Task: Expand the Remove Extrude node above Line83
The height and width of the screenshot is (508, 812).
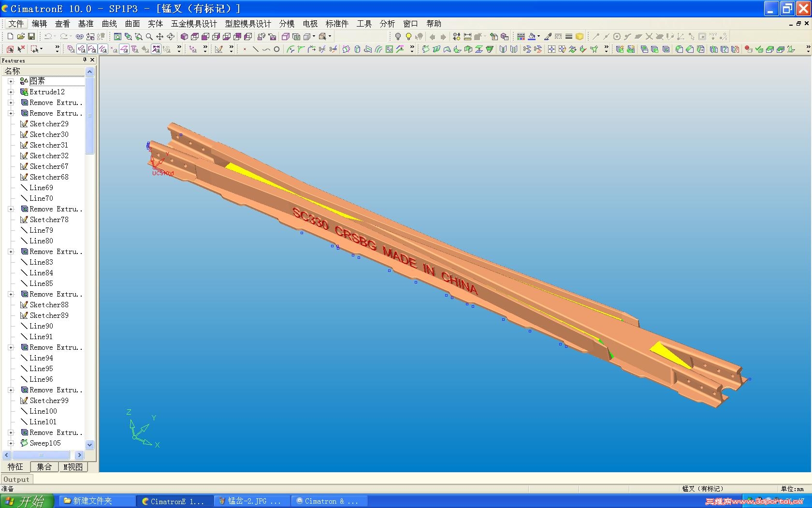Action: coord(11,252)
